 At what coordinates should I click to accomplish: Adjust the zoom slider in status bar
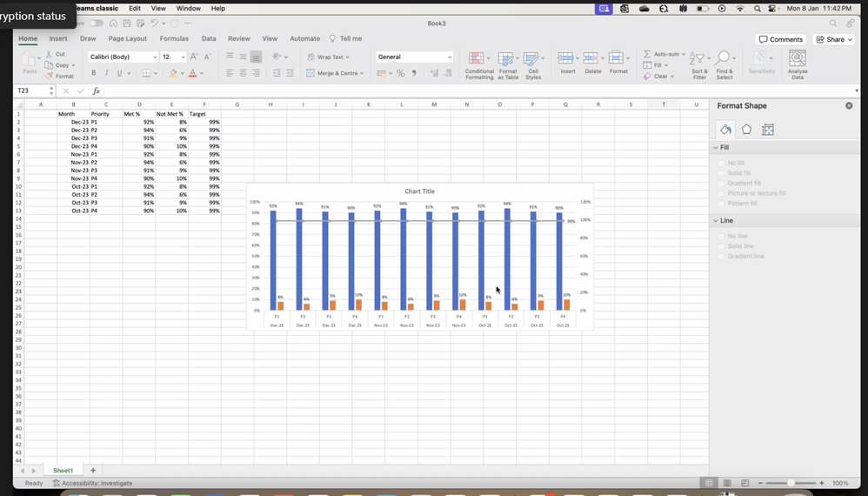point(791,483)
